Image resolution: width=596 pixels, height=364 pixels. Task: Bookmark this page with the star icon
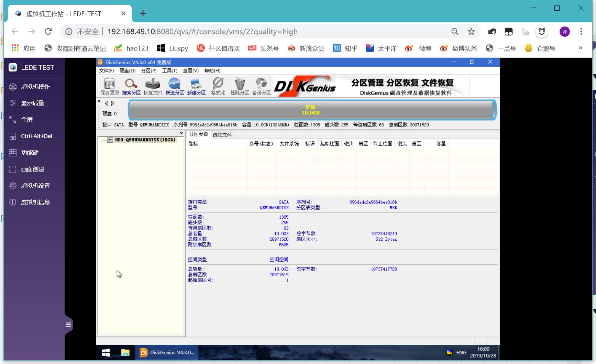471,32
